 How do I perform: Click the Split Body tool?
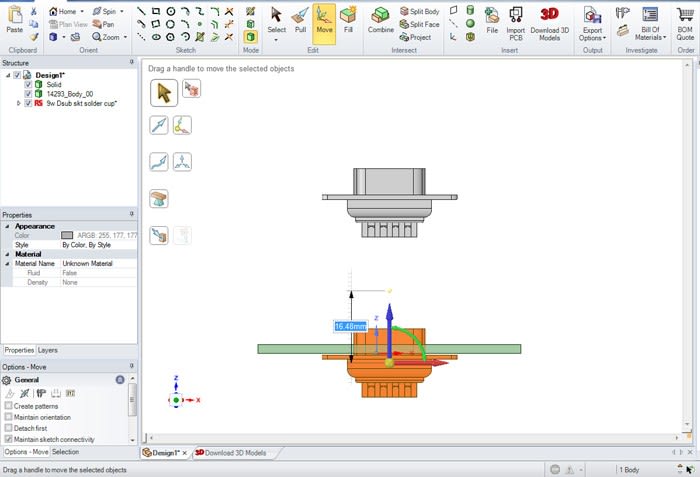(x=420, y=12)
